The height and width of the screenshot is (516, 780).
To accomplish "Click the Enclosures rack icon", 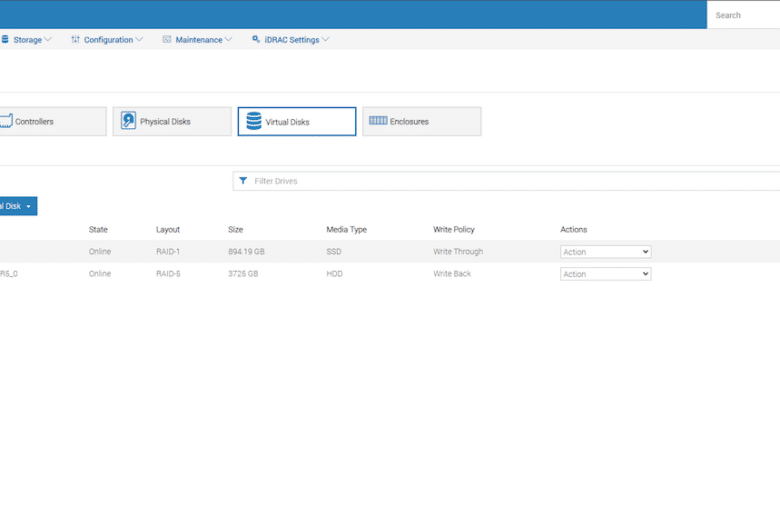I will click(378, 120).
